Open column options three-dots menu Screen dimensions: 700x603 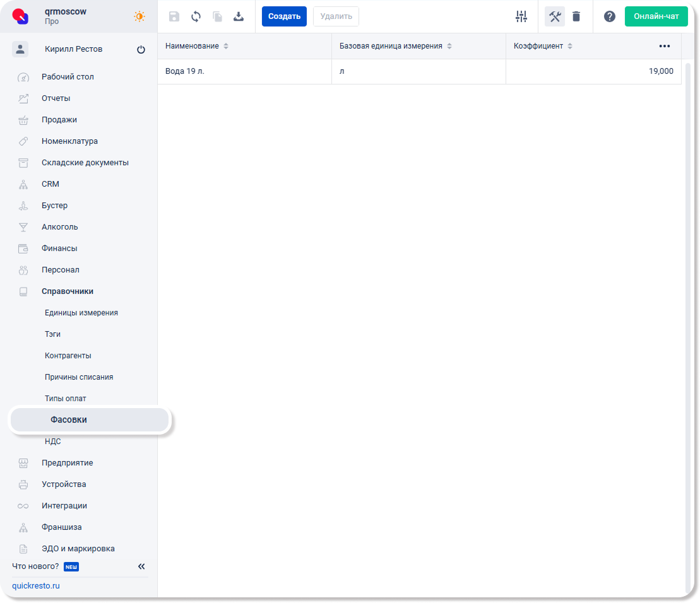tap(664, 46)
